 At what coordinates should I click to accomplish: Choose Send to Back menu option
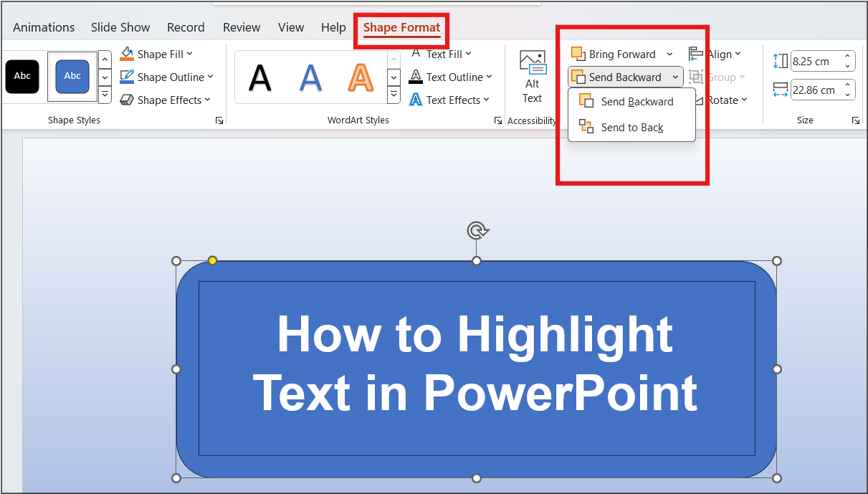pyautogui.click(x=631, y=127)
